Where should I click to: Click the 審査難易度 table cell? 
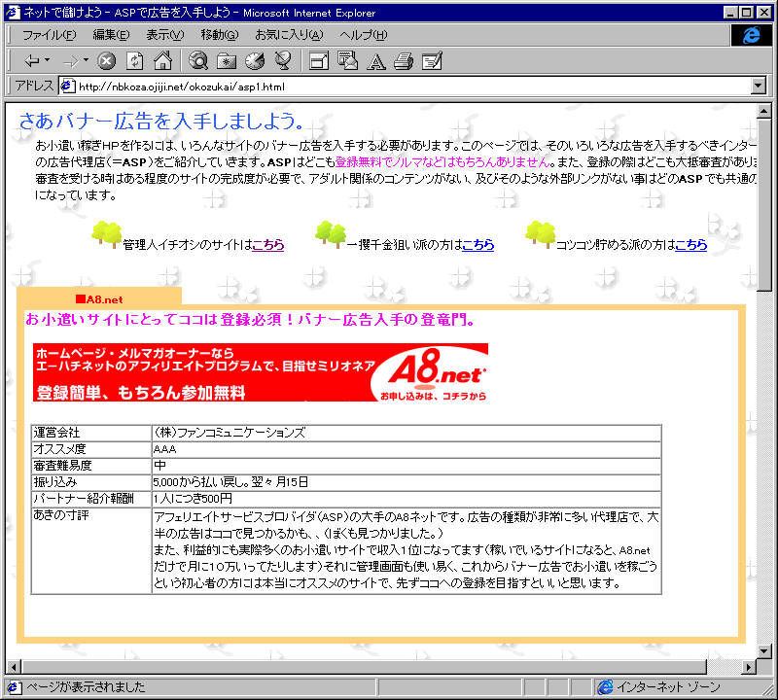point(90,466)
